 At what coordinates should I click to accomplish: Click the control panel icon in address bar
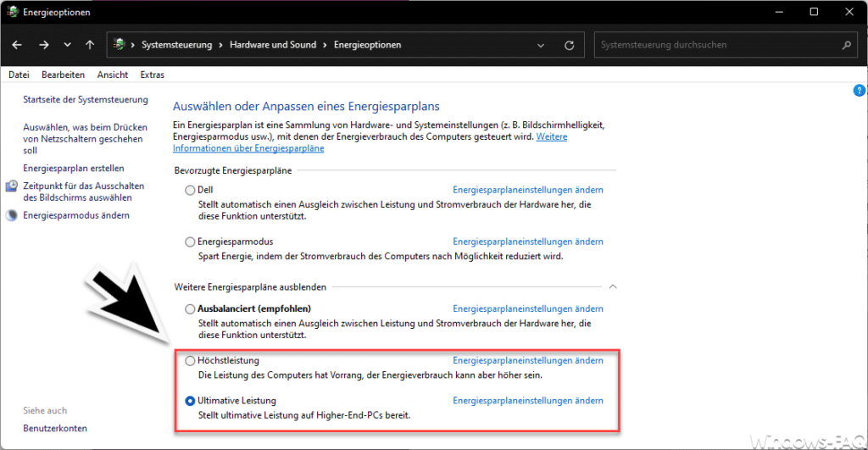[x=119, y=45]
